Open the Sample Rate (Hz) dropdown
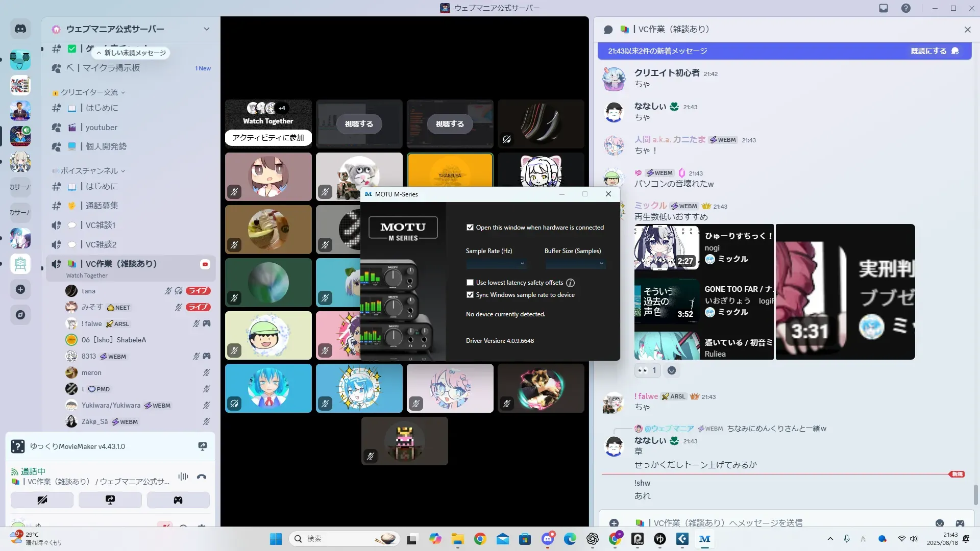Screen dimensions: 980x551 (x=495, y=264)
